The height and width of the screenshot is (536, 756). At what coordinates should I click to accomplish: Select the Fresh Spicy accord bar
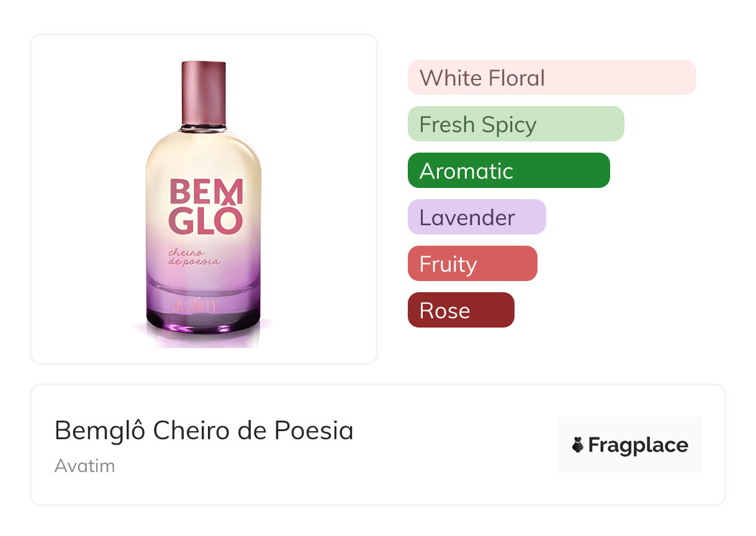(x=515, y=124)
